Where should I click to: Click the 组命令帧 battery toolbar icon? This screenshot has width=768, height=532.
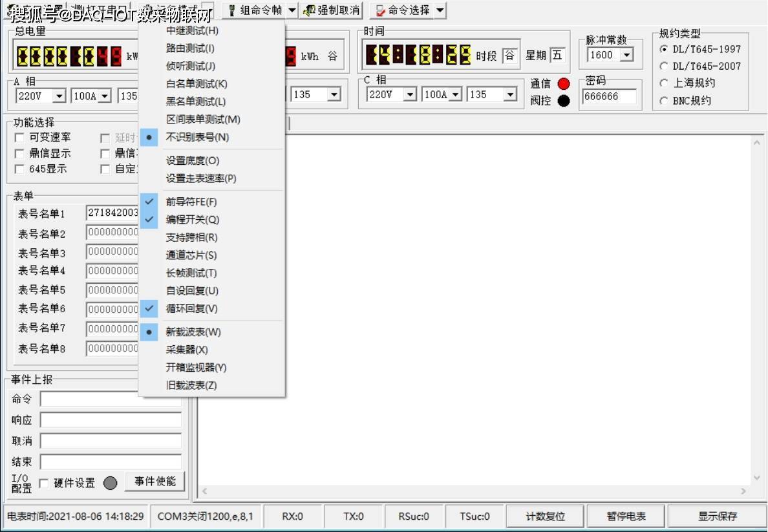pyautogui.click(x=231, y=10)
